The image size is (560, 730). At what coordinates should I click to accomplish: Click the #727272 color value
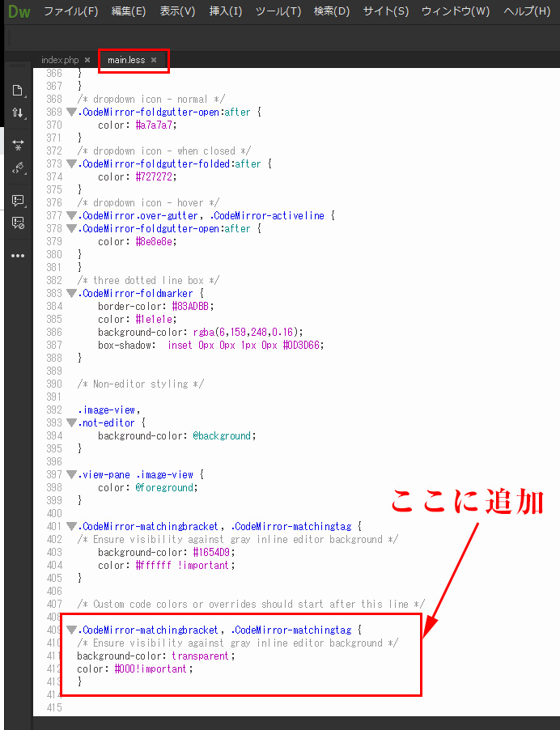(154, 177)
